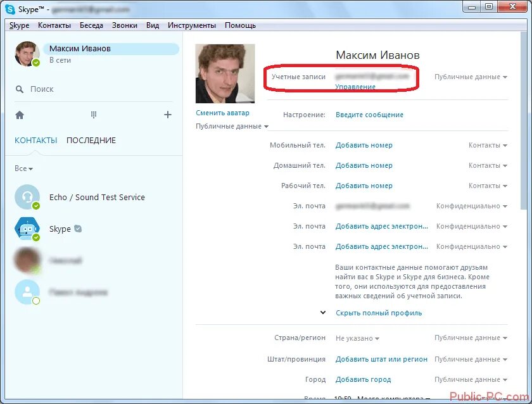
Task: Open Конфиденциально dropdown for first Эл. почта
Action: point(472,206)
